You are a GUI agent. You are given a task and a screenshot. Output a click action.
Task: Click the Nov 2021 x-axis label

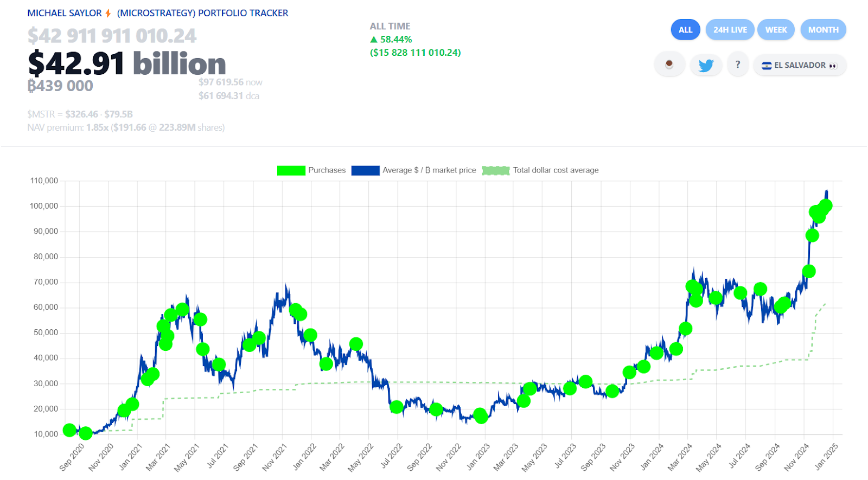(x=275, y=457)
